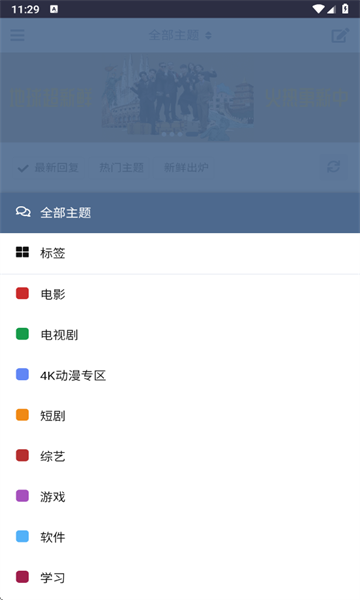Click the grid icon next to 标签
This screenshot has width=360, height=600.
(22, 252)
